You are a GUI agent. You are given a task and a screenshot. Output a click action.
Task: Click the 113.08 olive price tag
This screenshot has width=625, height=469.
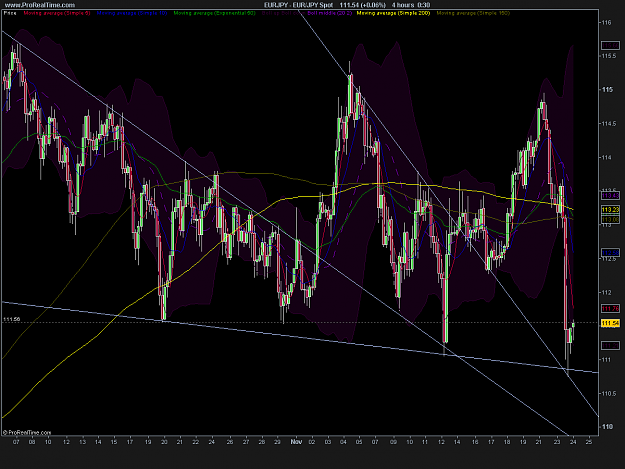(x=610, y=220)
